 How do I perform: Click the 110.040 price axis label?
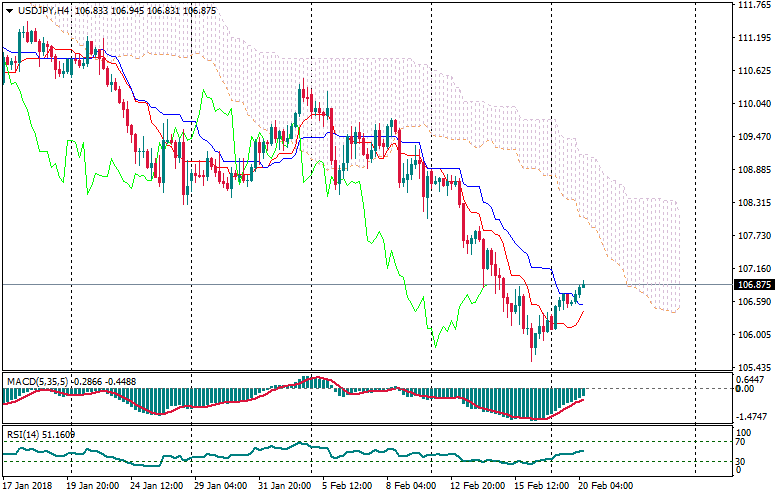752,104
